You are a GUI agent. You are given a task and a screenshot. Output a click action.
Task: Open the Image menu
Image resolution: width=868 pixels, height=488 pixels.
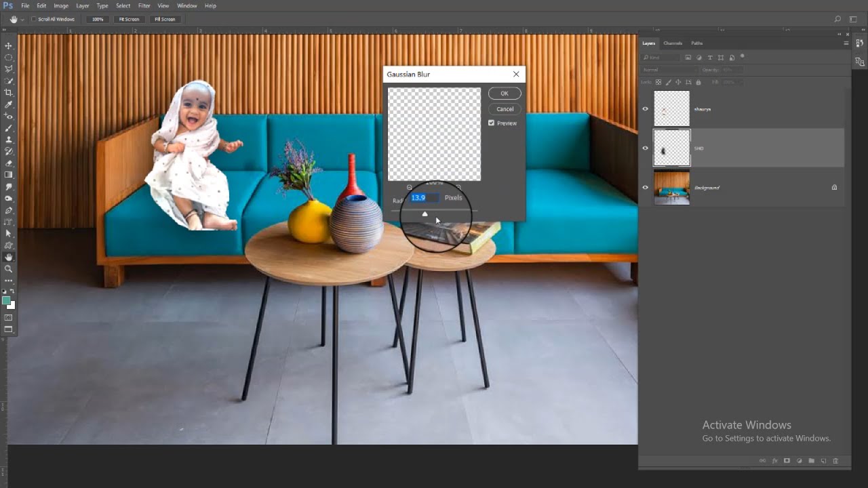pyautogui.click(x=61, y=5)
